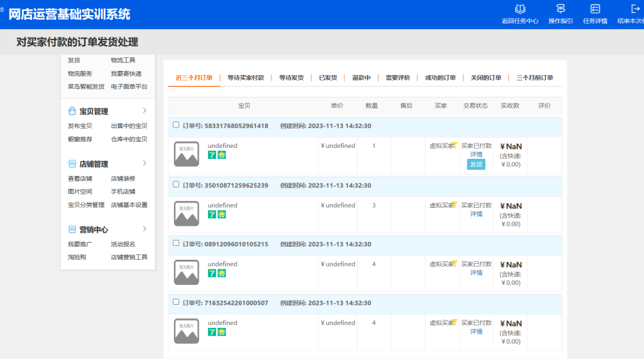Switch to the 等待买家付款 tab

(246, 78)
